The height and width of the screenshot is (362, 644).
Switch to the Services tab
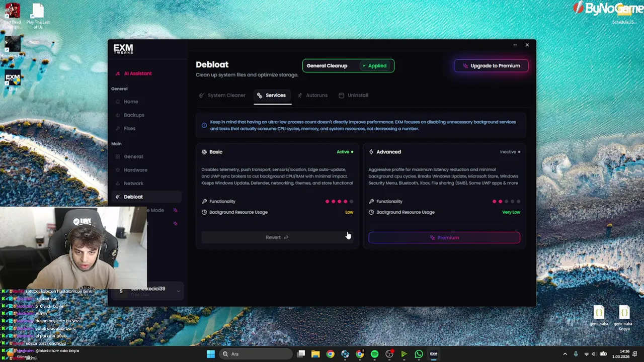click(272, 95)
